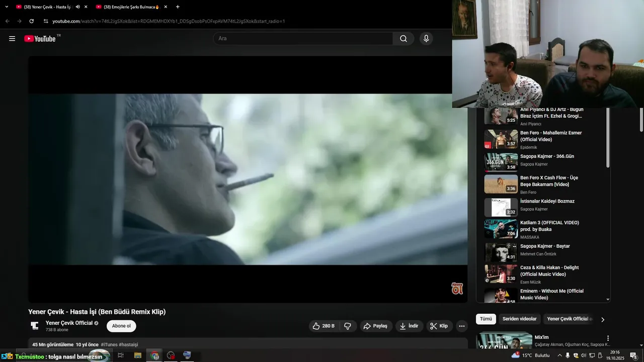Play 'Ben Fero X Cash Flow - Üçe Beşe Bakamam'
Image resolution: width=644 pixels, height=362 pixels.
[543, 184]
